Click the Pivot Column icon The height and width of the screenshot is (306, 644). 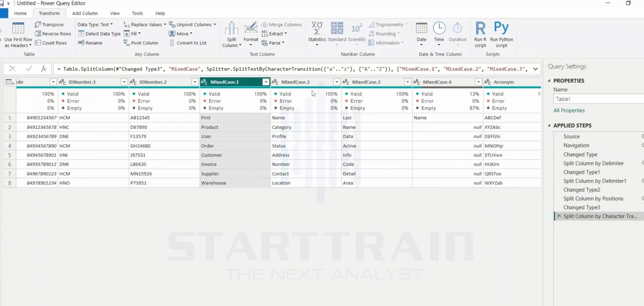tap(126, 43)
